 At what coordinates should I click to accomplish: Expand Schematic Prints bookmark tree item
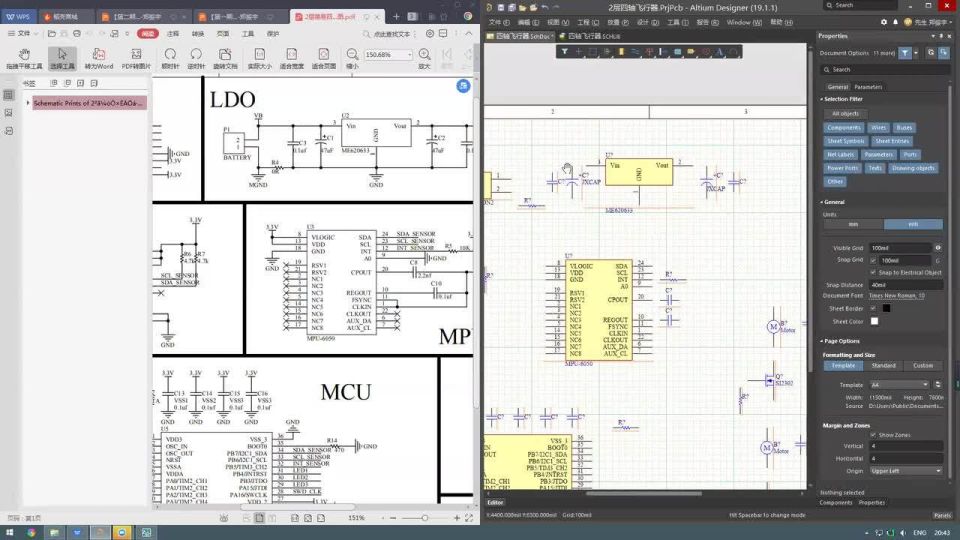click(28, 103)
